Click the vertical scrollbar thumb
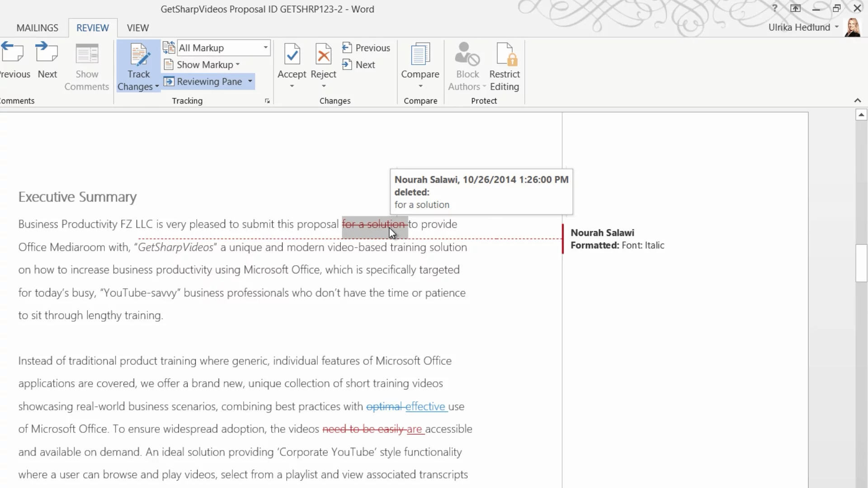The height and width of the screenshot is (488, 868). point(861,263)
